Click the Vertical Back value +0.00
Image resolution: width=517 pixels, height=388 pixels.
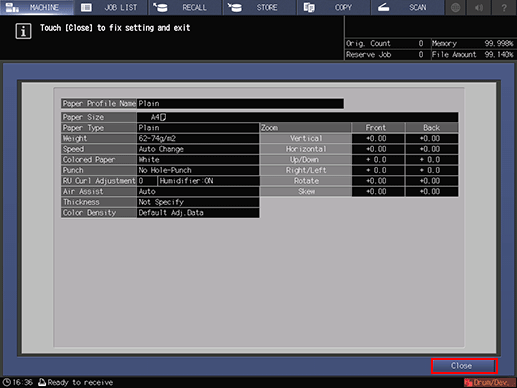coord(432,139)
